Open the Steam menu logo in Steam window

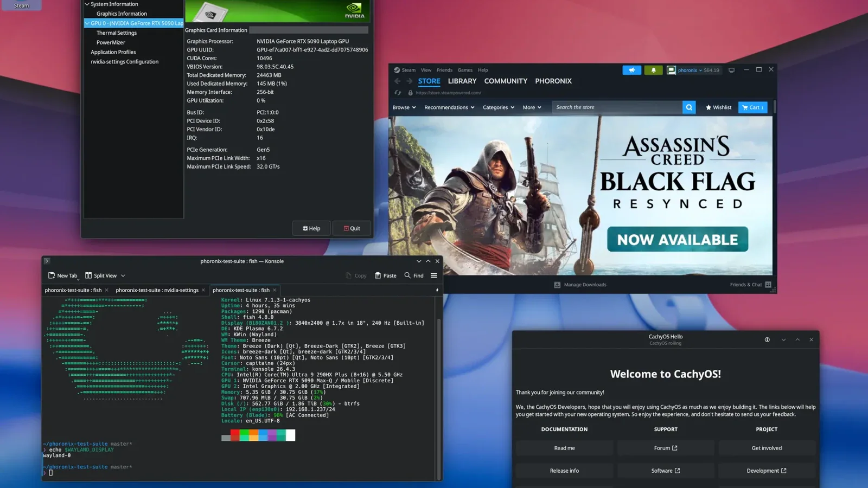[x=397, y=70]
